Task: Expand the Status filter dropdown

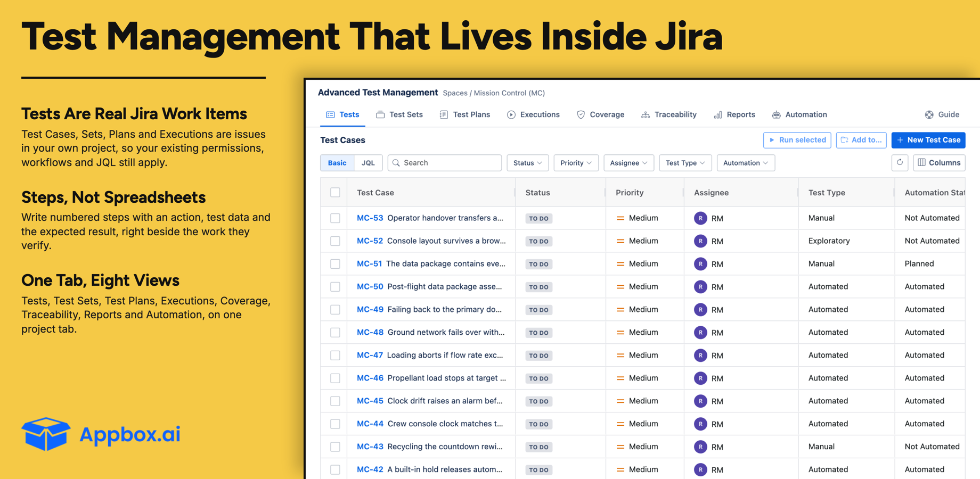Action: pos(527,163)
